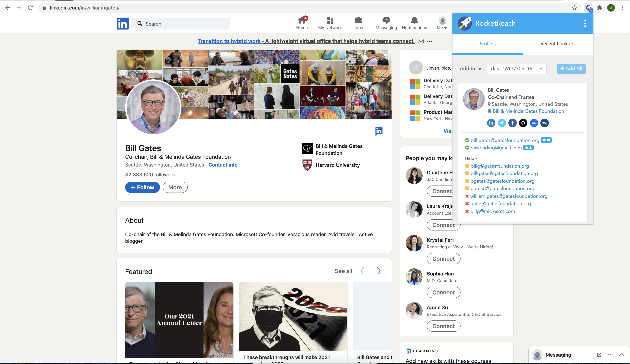Reload the page
The width and height of the screenshot is (630, 364).
pos(30,8)
